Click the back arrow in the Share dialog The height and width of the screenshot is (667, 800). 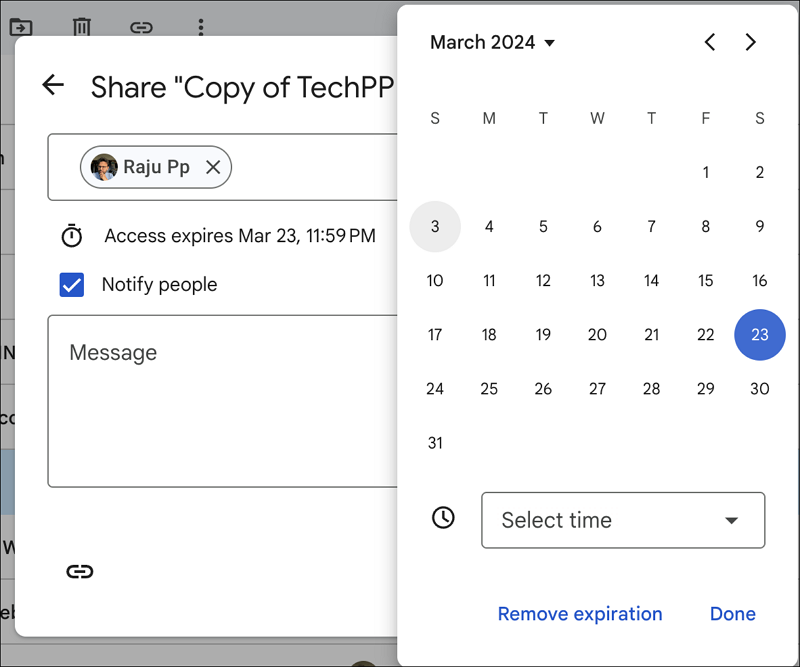53,85
